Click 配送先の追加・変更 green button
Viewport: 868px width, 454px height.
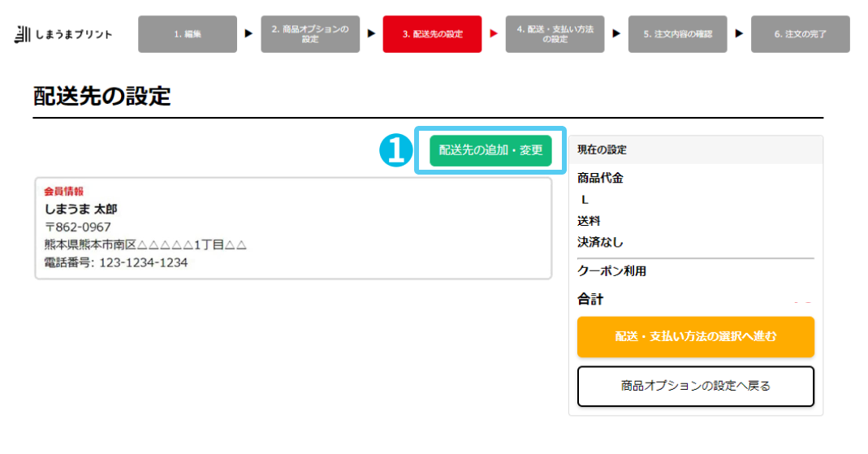click(491, 150)
